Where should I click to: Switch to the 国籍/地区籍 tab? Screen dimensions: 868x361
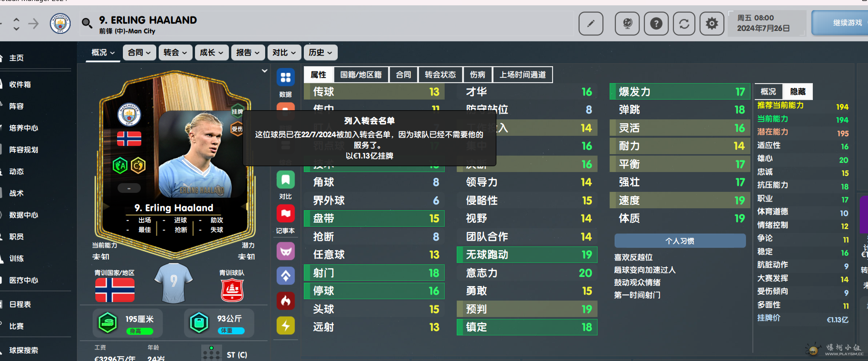(361, 74)
